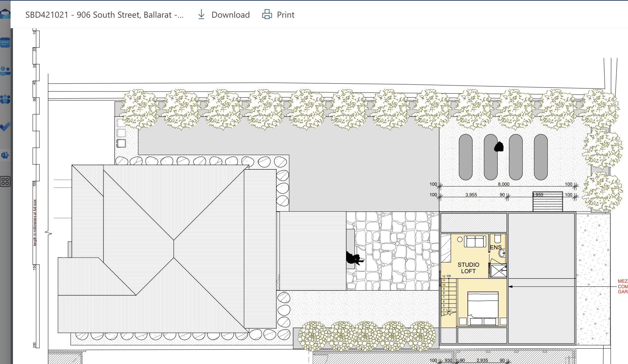Click the SBD421021 document title
Image resolution: width=628 pixels, height=364 pixels.
pyautogui.click(x=104, y=15)
